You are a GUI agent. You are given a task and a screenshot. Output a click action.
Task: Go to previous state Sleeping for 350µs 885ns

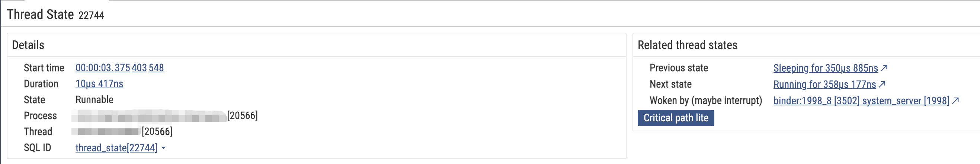tap(826, 68)
